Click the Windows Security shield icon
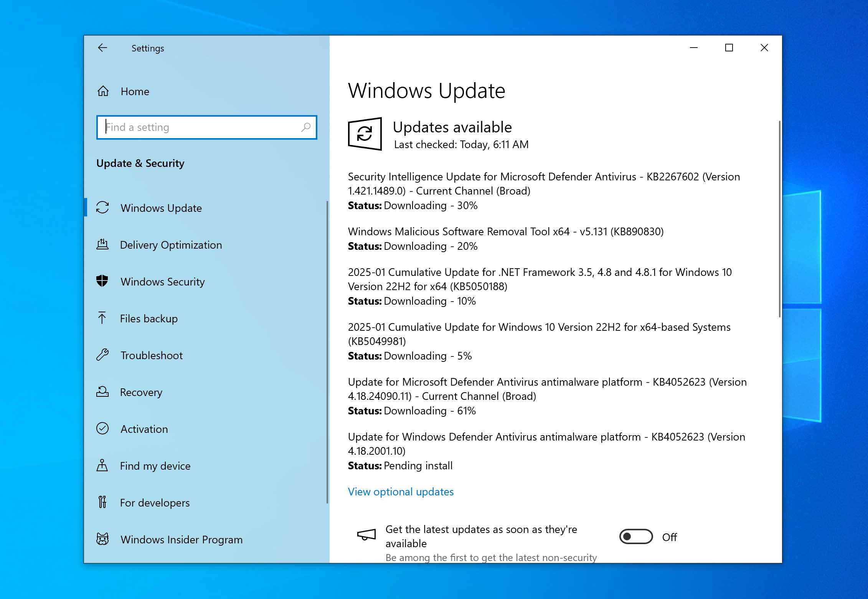This screenshot has height=599, width=868. tap(102, 281)
